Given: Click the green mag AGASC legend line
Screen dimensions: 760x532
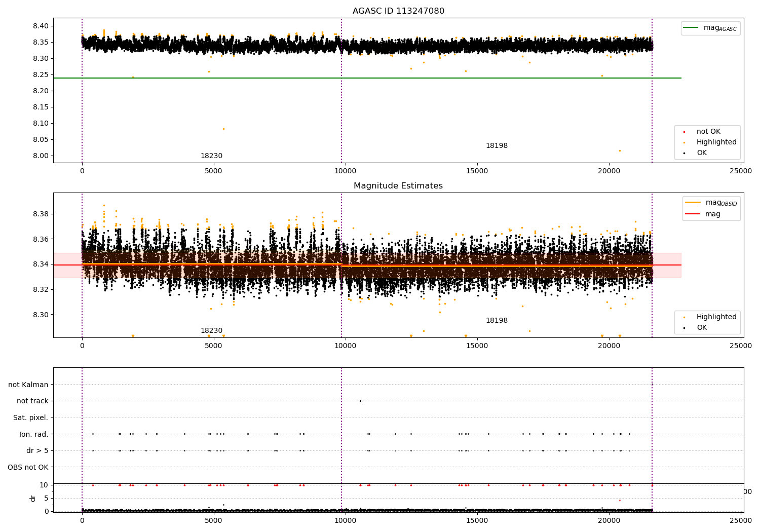Looking at the screenshot, I should click(x=691, y=28).
